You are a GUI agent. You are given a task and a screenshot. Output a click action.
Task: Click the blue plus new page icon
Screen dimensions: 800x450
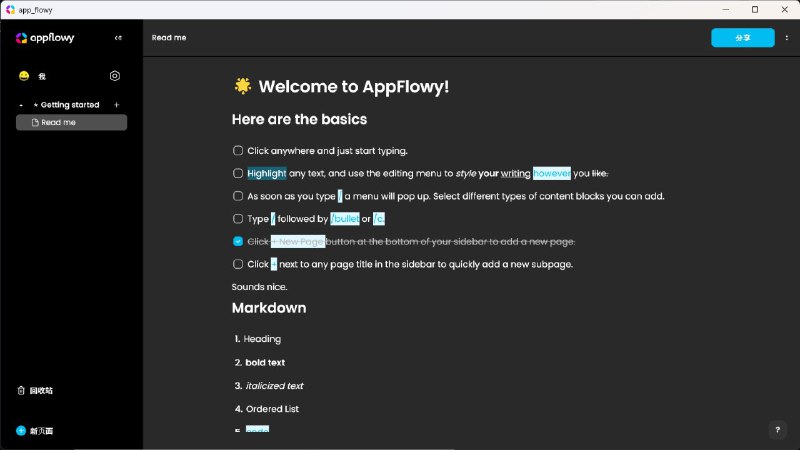(x=21, y=431)
